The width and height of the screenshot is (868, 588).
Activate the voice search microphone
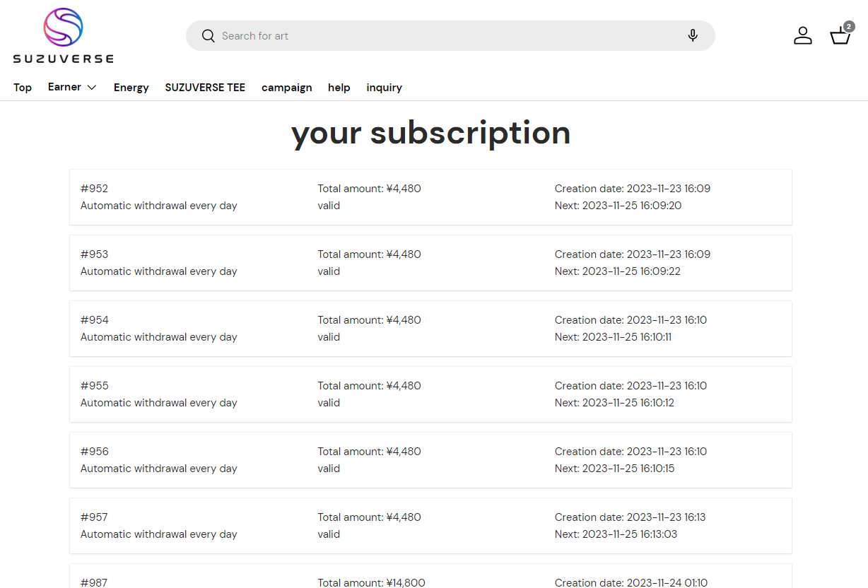[693, 36]
